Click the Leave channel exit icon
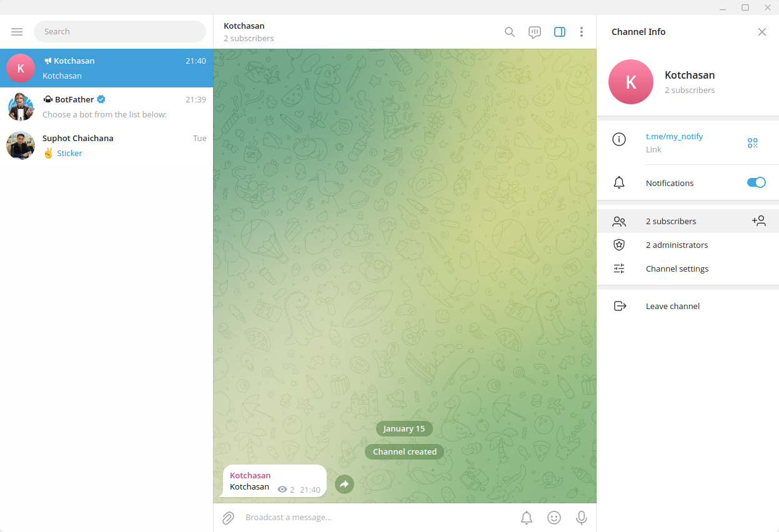The height and width of the screenshot is (532, 779). [620, 306]
